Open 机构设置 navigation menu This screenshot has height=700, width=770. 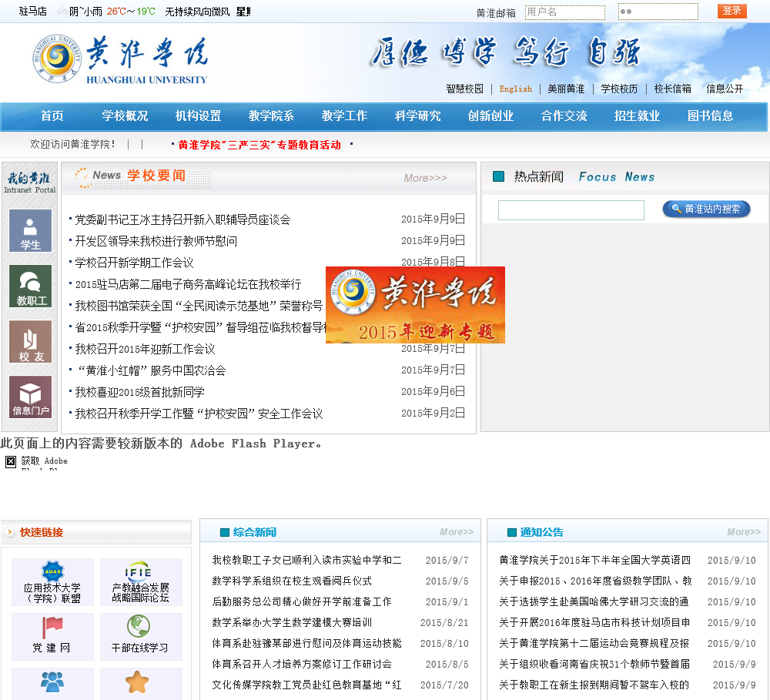point(198,116)
